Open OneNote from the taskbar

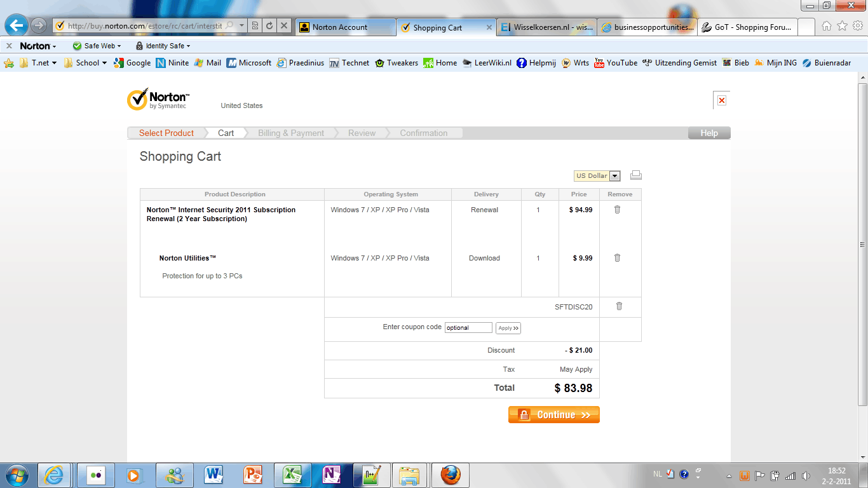(x=332, y=475)
